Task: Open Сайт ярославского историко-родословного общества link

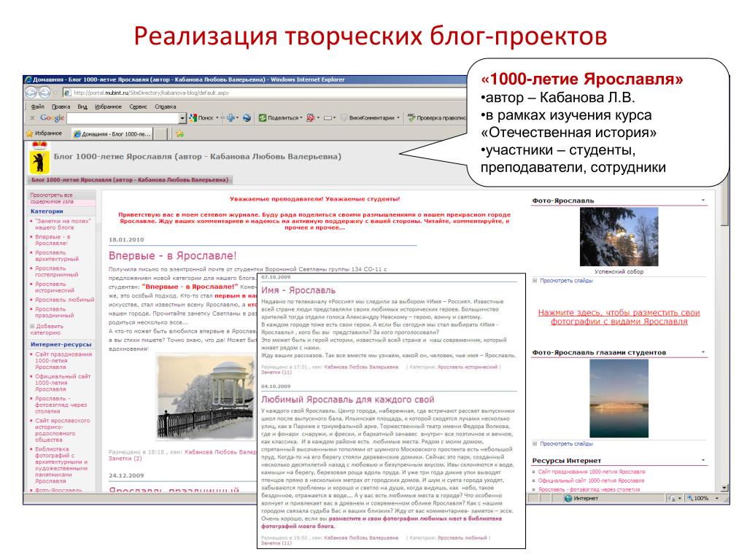Action: click(62, 430)
